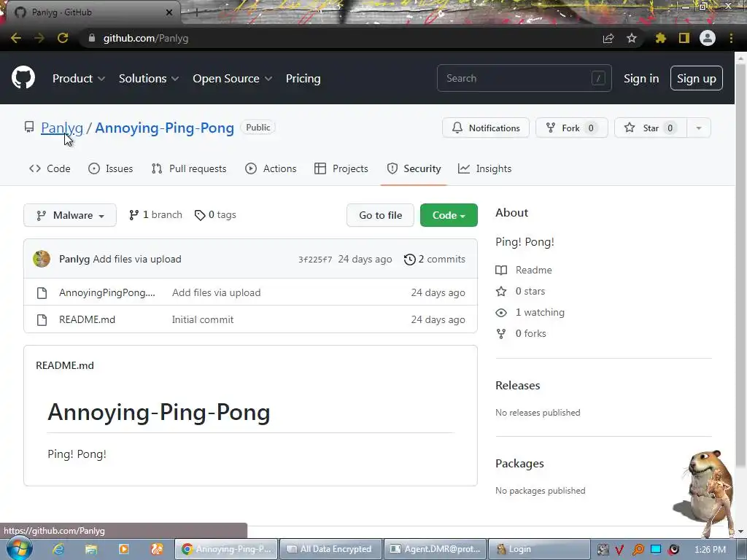Expand the Open Source menu
Image resolution: width=747 pixels, height=560 pixels.
pos(233,79)
